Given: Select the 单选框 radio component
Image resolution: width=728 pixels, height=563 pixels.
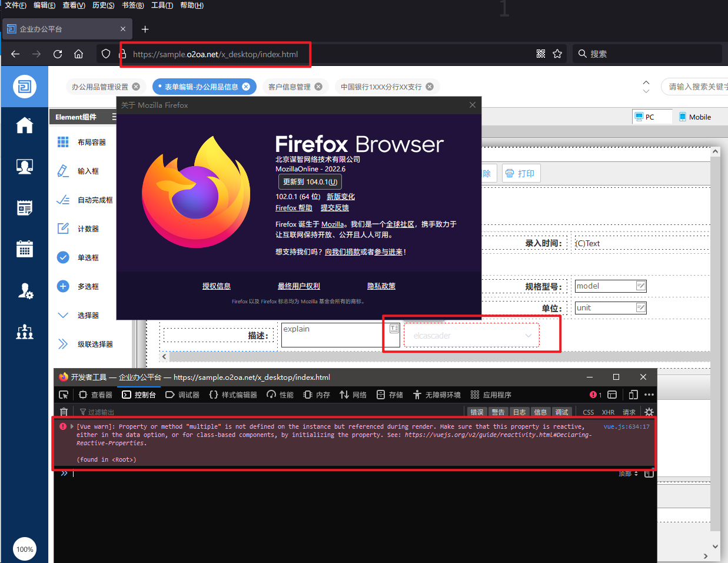Looking at the screenshot, I should pyautogui.click(x=78, y=257).
